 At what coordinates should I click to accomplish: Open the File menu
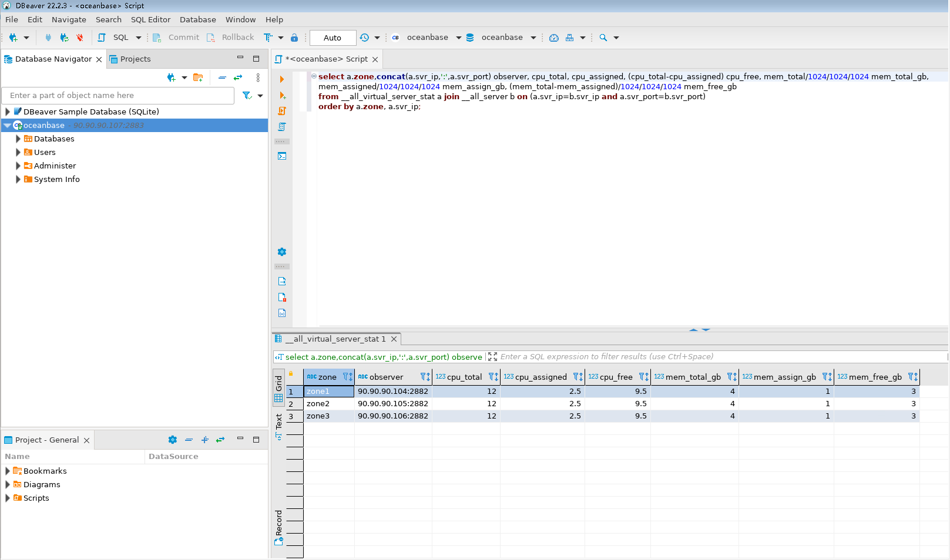point(12,19)
